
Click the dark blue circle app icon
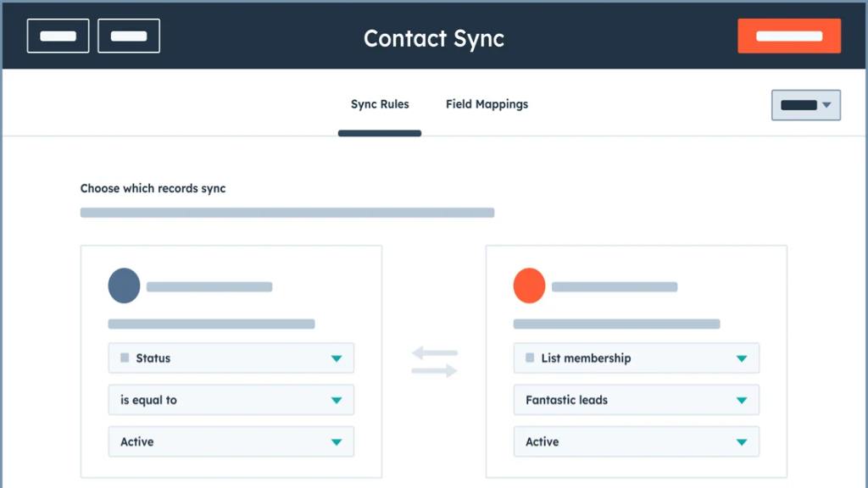pyautogui.click(x=124, y=286)
